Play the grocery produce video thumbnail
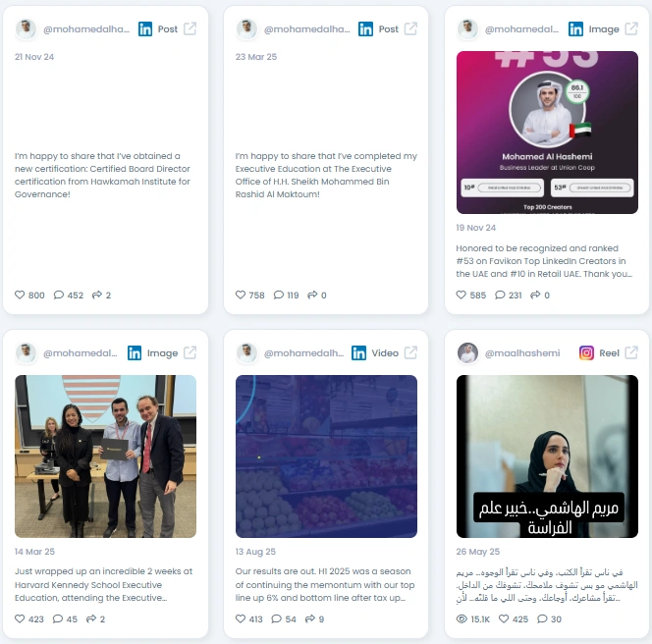Screen dimensions: 652x644 click(x=326, y=456)
